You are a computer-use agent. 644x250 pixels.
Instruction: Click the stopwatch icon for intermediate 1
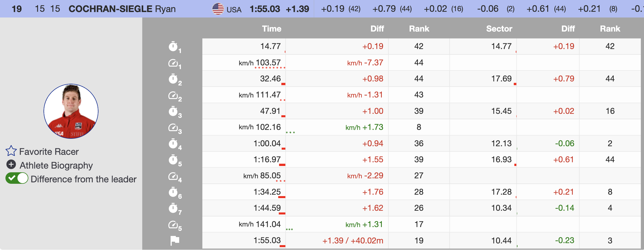173,46
